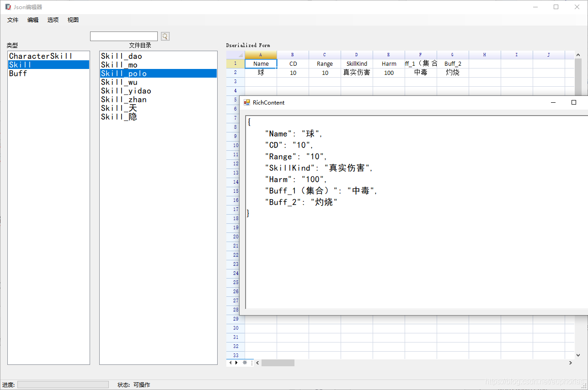Click the "SkillKind" line in RichContent
Screen dimensions: 588x390
point(319,168)
